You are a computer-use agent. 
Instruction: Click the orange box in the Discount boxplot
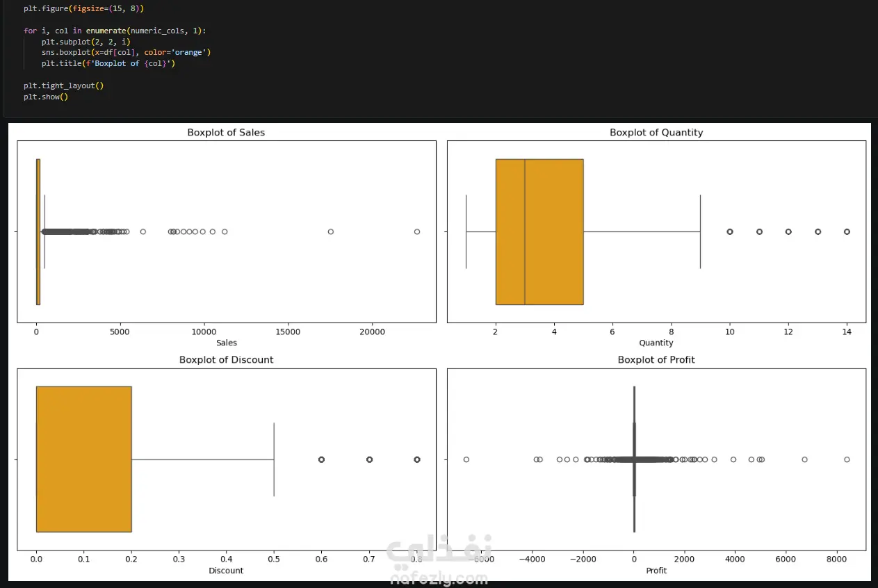coord(83,459)
